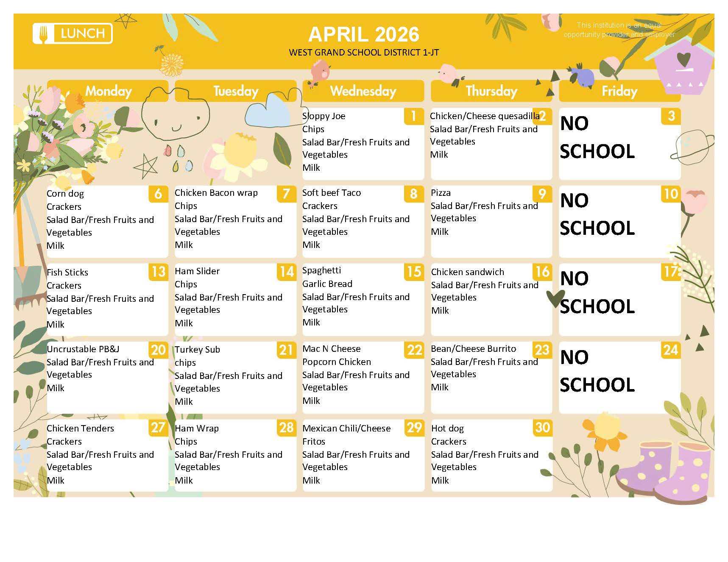Select the Wednesday column header
The image size is (728, 562).
[363, 91]
